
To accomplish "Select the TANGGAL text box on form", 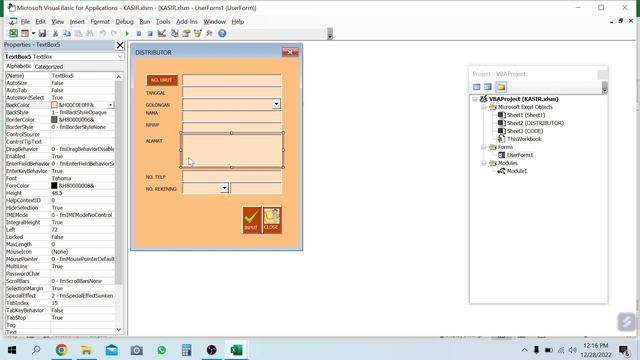I will click(232, 92).
